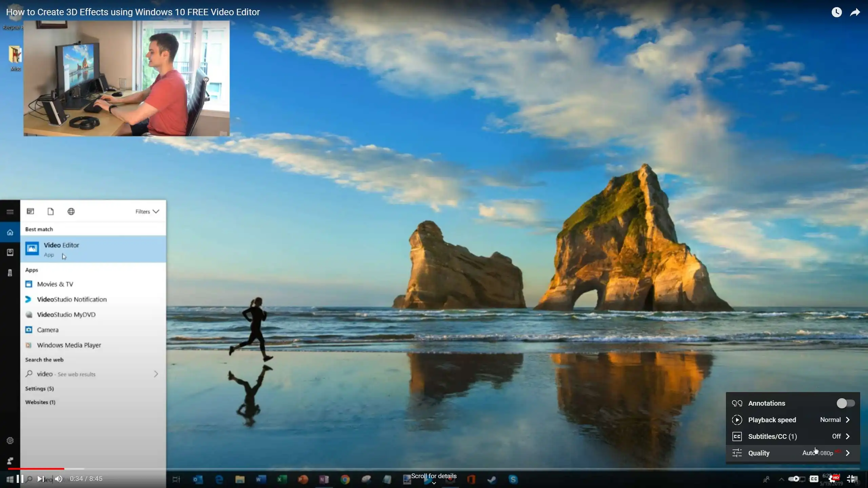Pause the video playback

click(x=20, y=479)
